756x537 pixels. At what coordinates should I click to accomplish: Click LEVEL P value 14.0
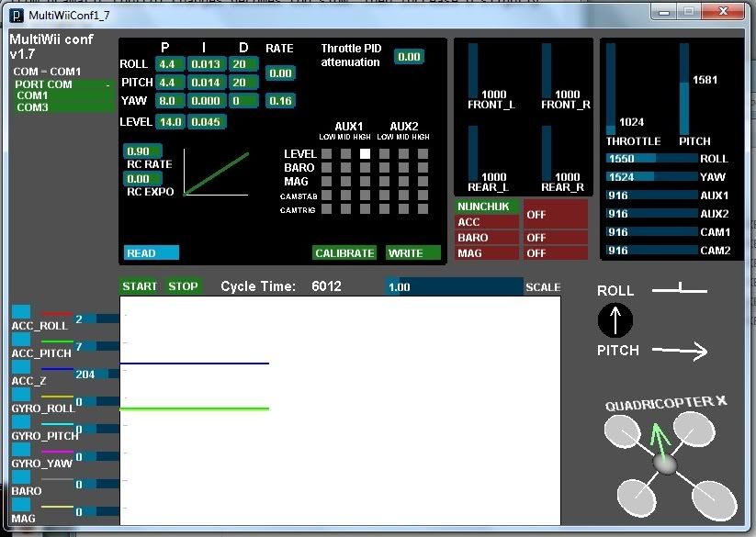[170, 122]
